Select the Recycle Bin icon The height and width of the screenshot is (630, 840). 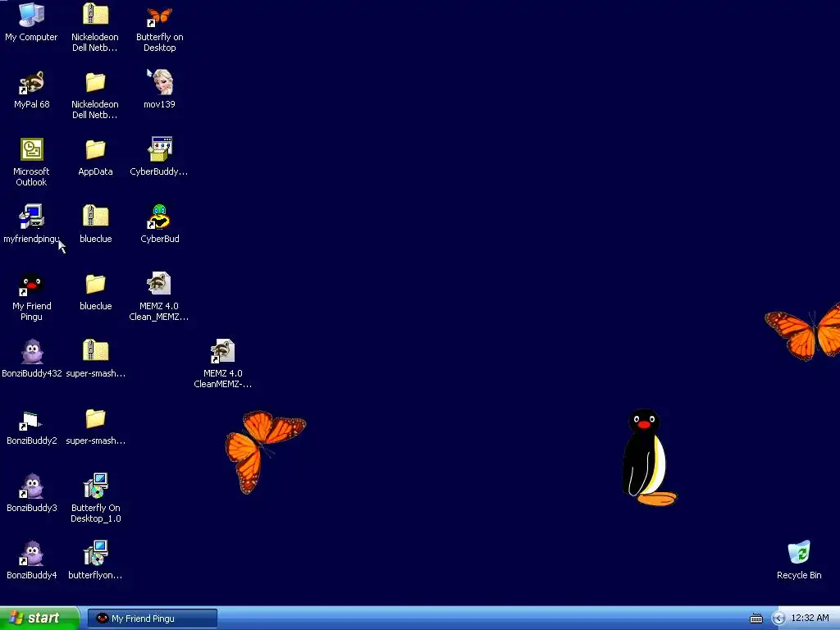[799, 553]
